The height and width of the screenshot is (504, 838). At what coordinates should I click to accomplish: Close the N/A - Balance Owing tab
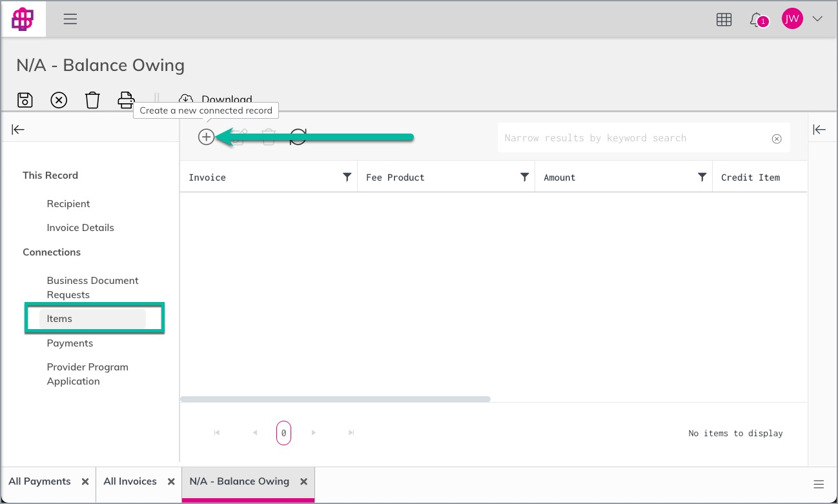(303, 481)
